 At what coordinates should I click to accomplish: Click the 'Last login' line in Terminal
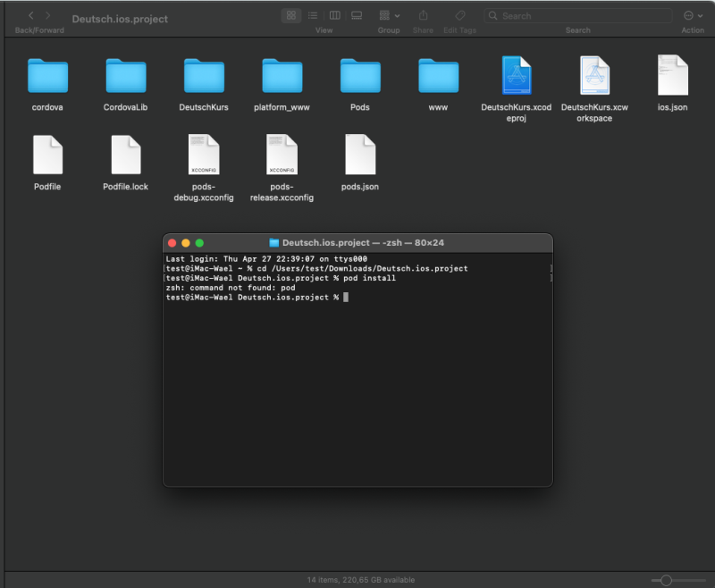pos(266,259)
